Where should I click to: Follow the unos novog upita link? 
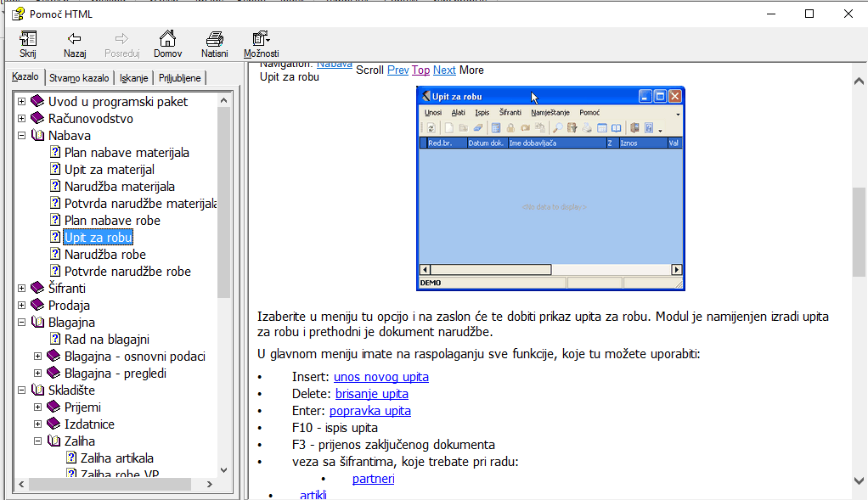point(380,377)
